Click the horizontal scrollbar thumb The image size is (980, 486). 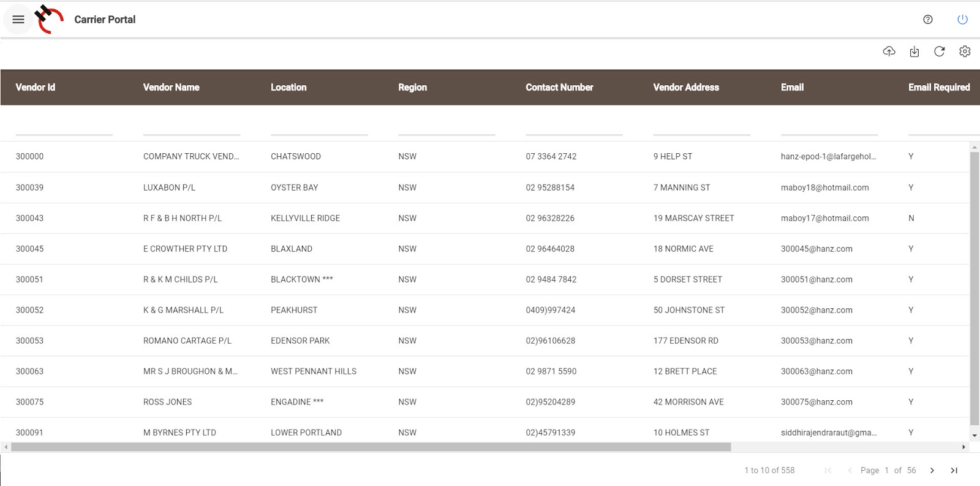(x=371, y=447)
